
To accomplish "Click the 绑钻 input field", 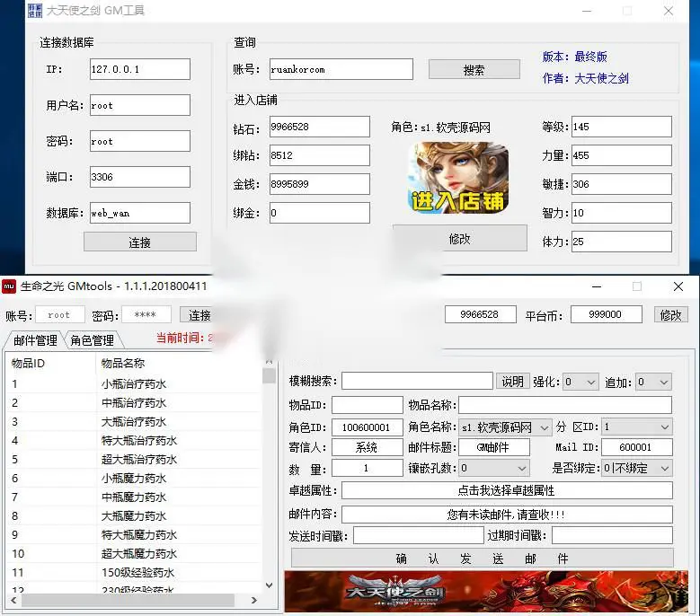I will point(320,155).
